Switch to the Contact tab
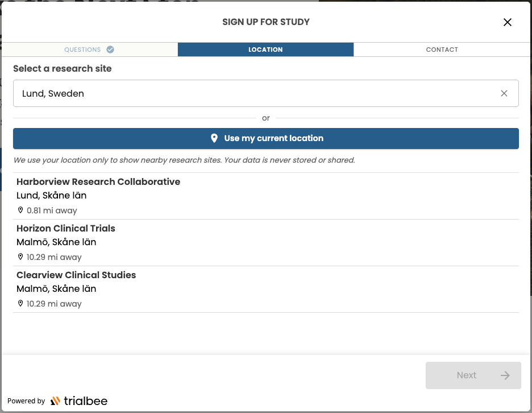The height and width of the screenshot is (413, 532). pos(442,49)
